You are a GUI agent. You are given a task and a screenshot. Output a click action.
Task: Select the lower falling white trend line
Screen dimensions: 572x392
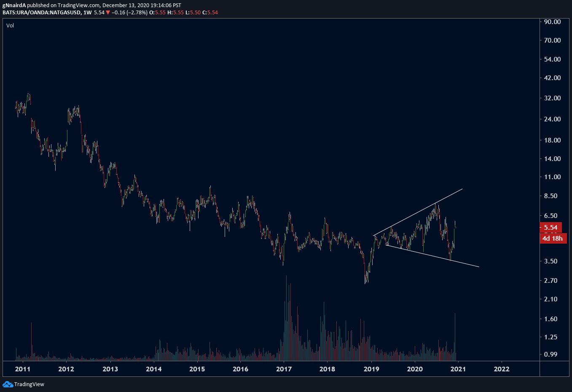(x=432, y=256)
